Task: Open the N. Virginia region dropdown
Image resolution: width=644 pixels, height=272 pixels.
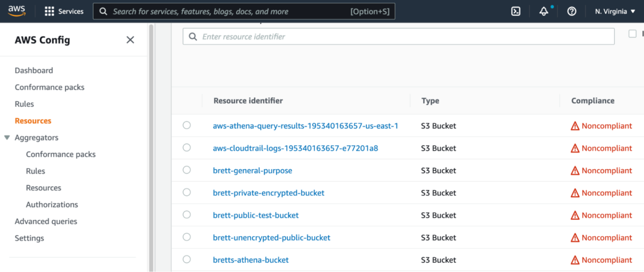Action: [x=615, y=12]
